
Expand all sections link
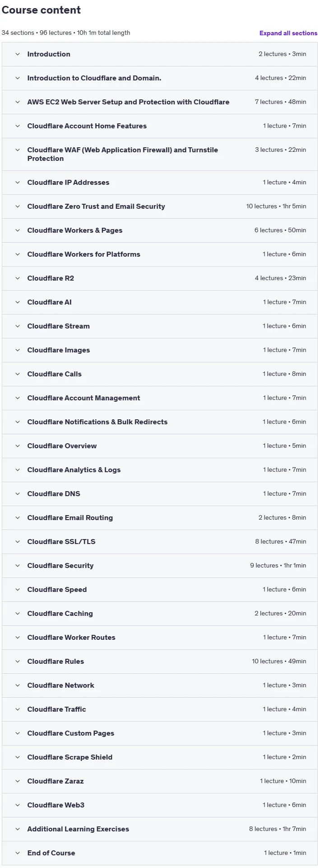pos(288,33)
